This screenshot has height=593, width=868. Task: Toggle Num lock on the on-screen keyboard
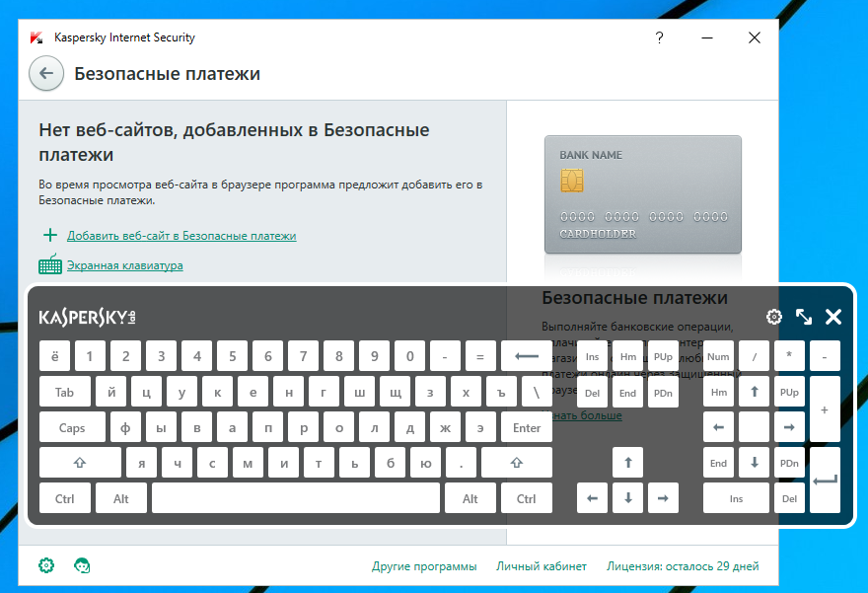click(x=718, y=356)
